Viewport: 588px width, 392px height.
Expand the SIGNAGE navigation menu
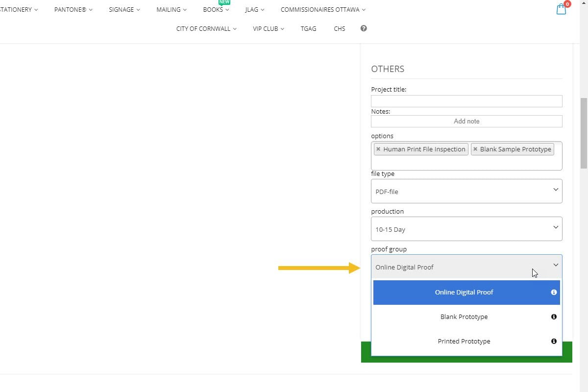(124, 9)
